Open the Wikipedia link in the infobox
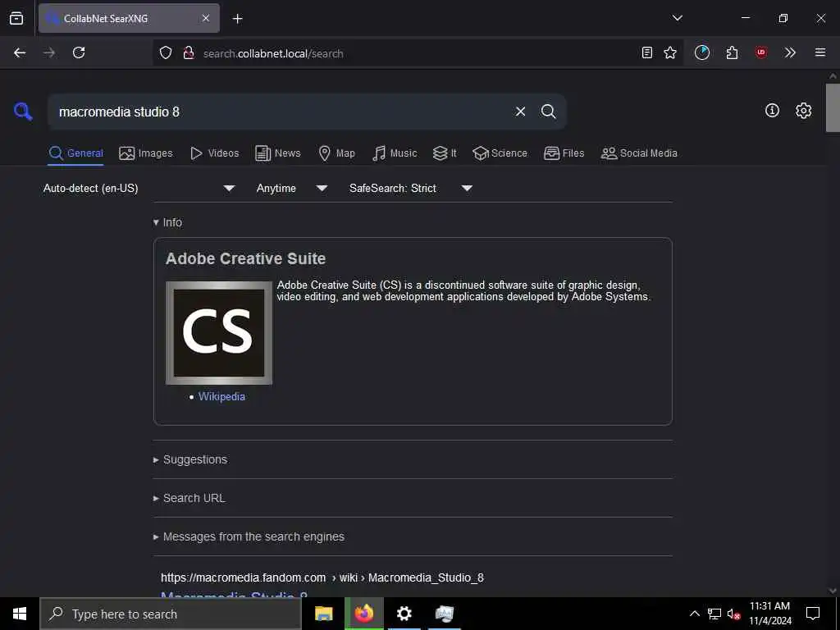840x630 pixels. pos(221,396)
